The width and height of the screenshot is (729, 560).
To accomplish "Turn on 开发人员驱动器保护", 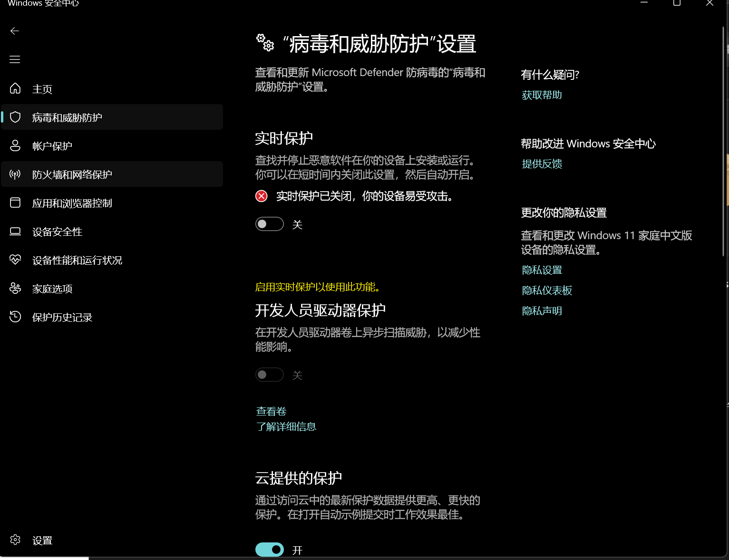I will tap(269, 375).
